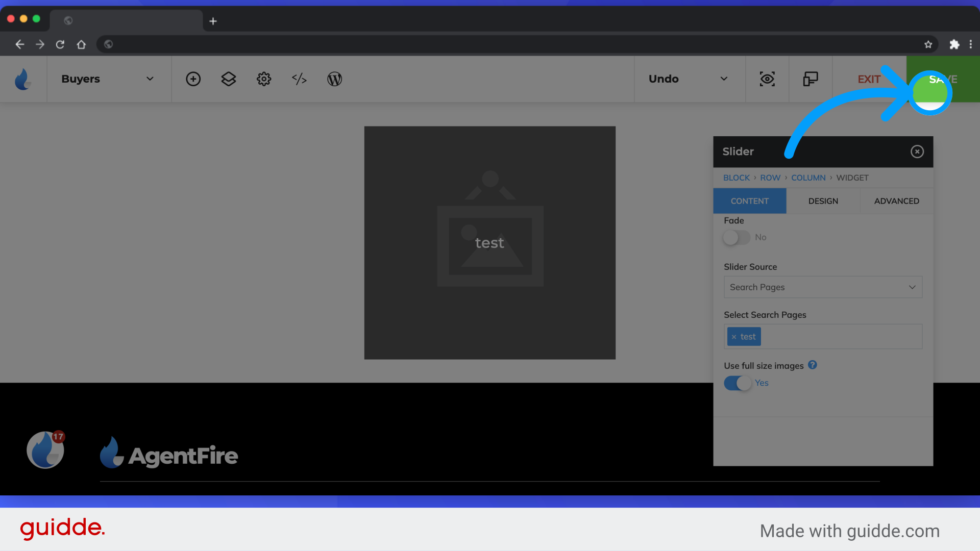Switch to the CONTENT tab
This screenshot has width=980, height=551.
pyautogui.click(x=749, y=201)
